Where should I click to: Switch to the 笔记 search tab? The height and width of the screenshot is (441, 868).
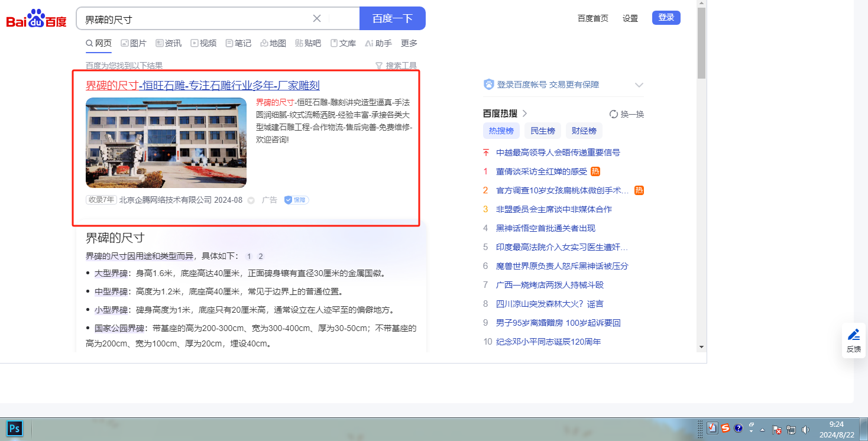click(238, 43)
